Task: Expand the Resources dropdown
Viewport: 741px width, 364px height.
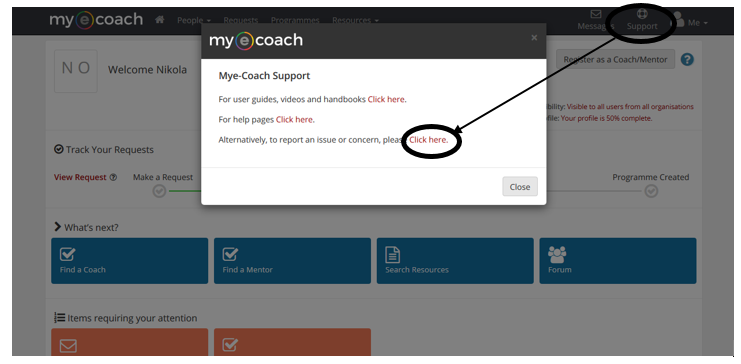Action: 355,20
